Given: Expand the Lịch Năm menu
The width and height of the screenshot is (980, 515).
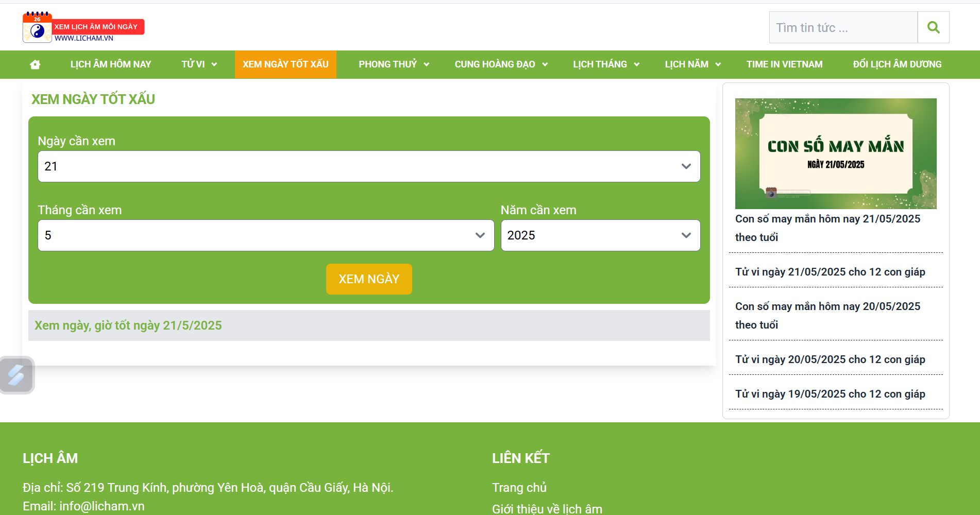Looking at the screenshot, I should tap(692, 64).
